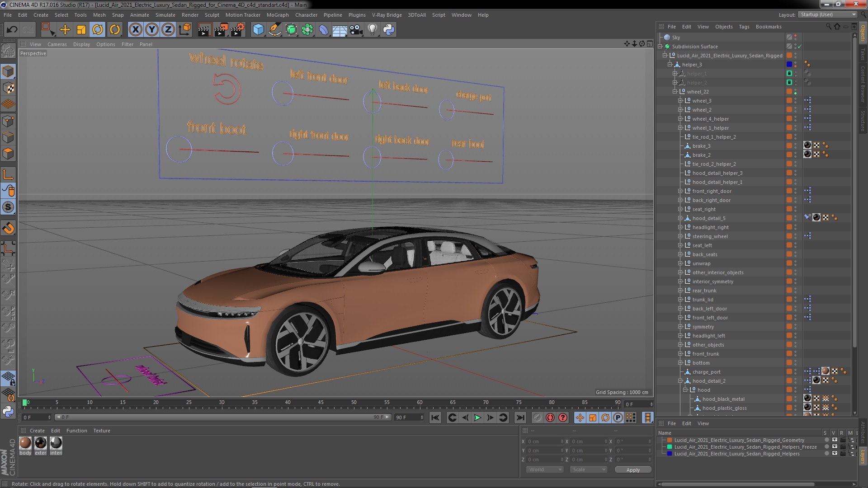Open the Scale mode dropdown
Viewport: 868px width, 488px height.
click(588, 469)
